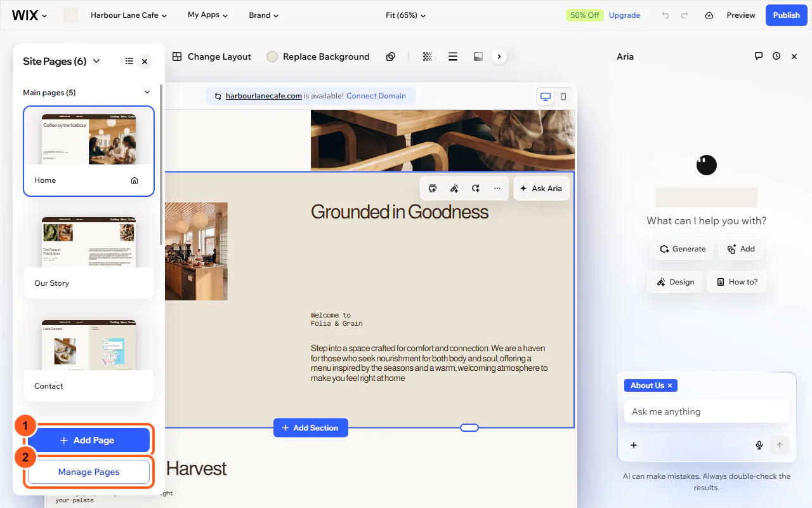The width and height of the screenshot is (812, 508).
Task: Click the Connect Domain link
Action: [376, 96]
